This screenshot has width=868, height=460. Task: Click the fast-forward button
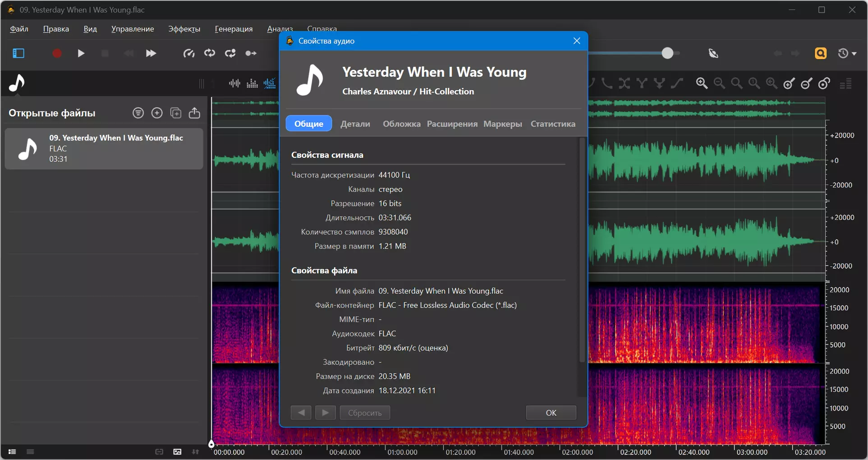(x=151, y=53)
